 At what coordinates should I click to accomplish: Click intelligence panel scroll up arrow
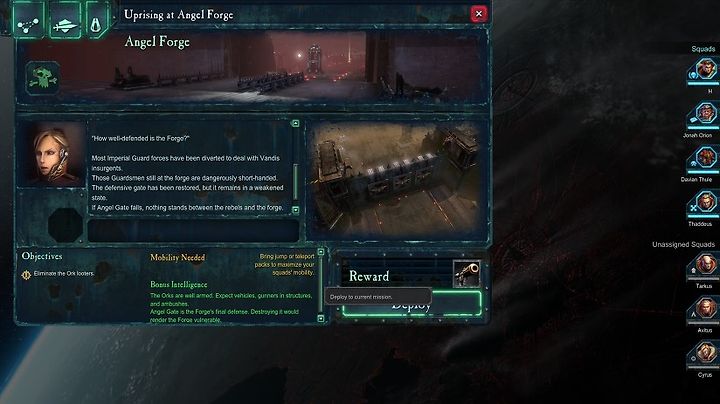pos(321,252)
